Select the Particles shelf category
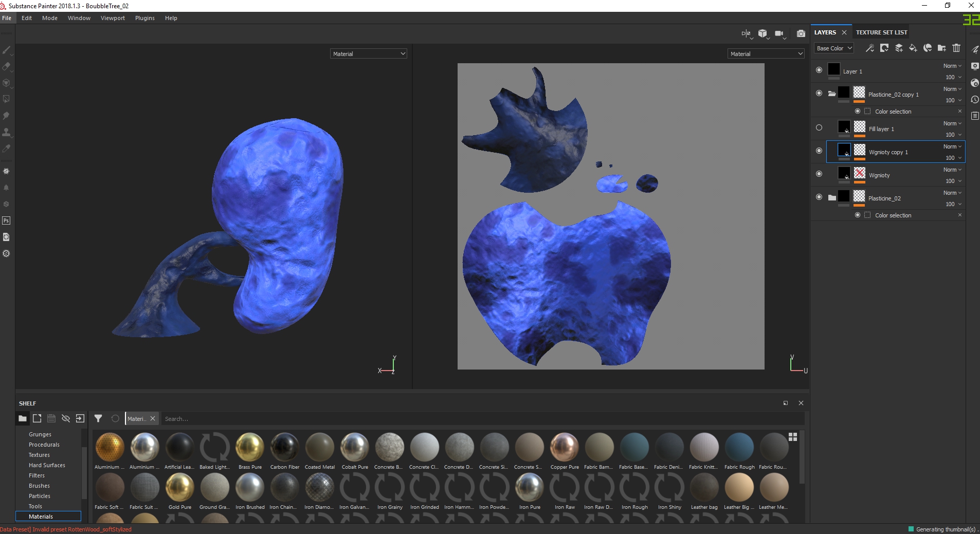This screenshot has height=534, width=980. (x=40, y=496)
